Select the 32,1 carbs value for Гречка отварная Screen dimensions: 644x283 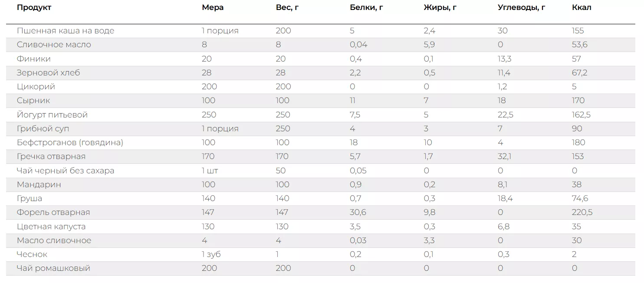(504, 156)
